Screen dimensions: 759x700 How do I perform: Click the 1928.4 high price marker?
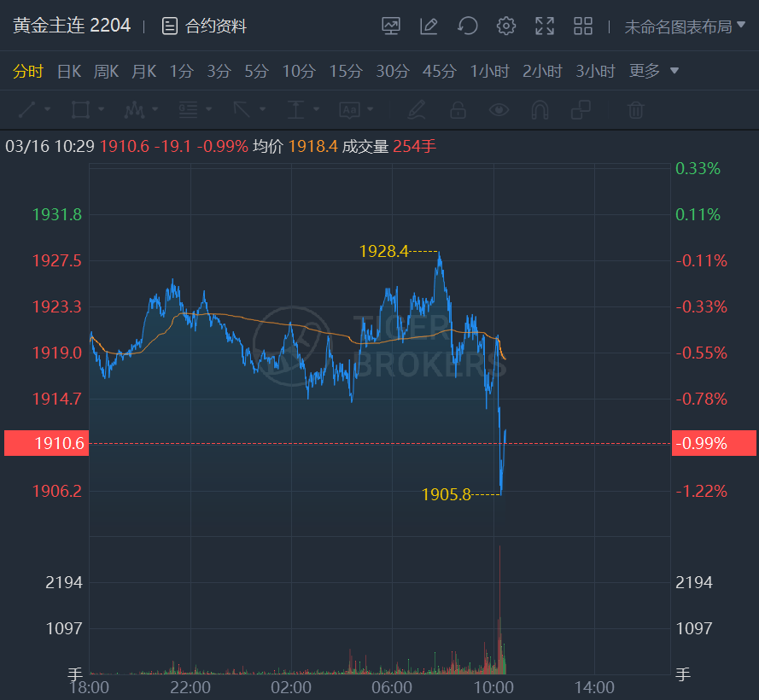383,251
